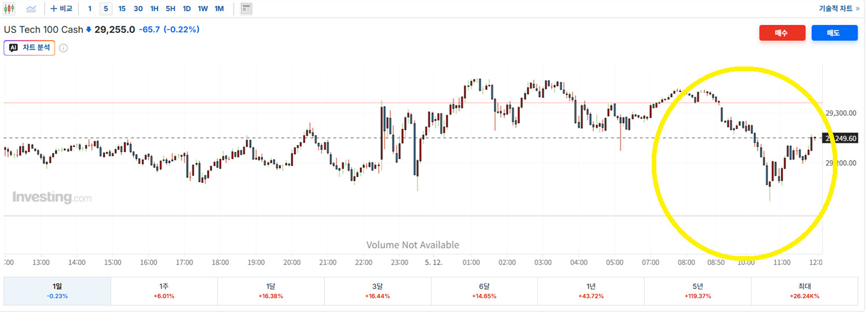The width and height of the screenshot is (868, 318).
Task: Select the 최대 range tab
Action: click(804, 291)
